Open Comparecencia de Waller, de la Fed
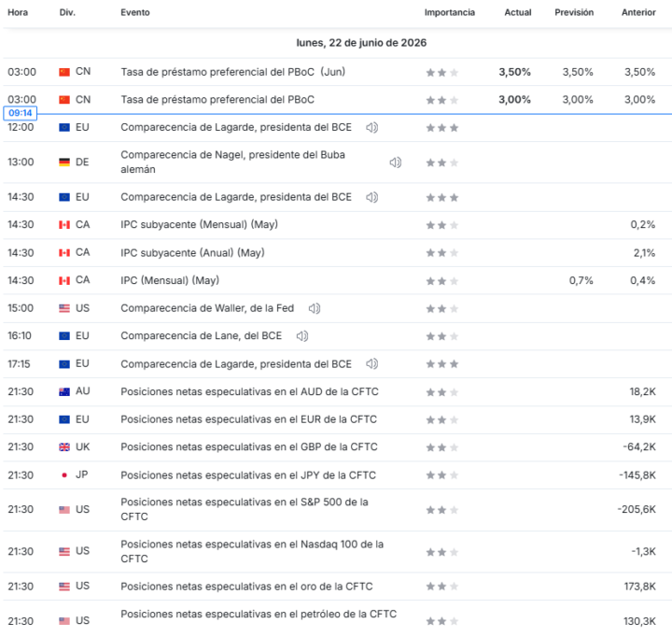The height and width of the screenshot is (637, 672). tap(207, 308)
